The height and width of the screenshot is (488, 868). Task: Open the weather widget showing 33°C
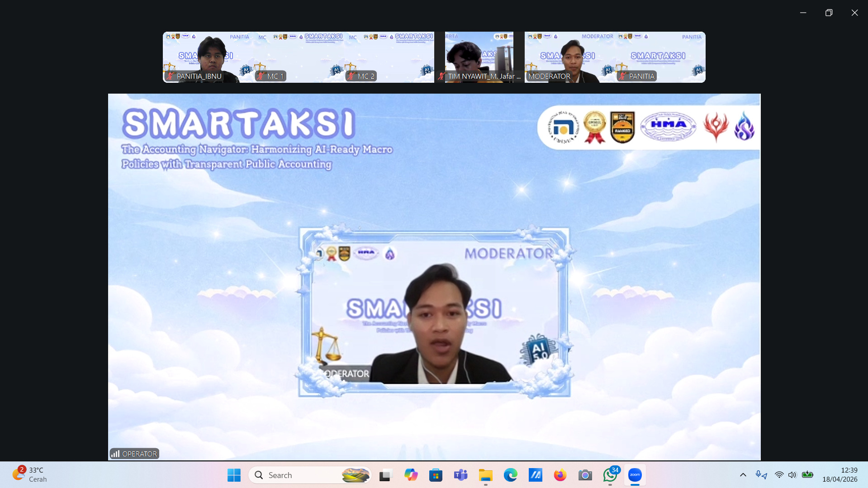(x=30, y=475)
